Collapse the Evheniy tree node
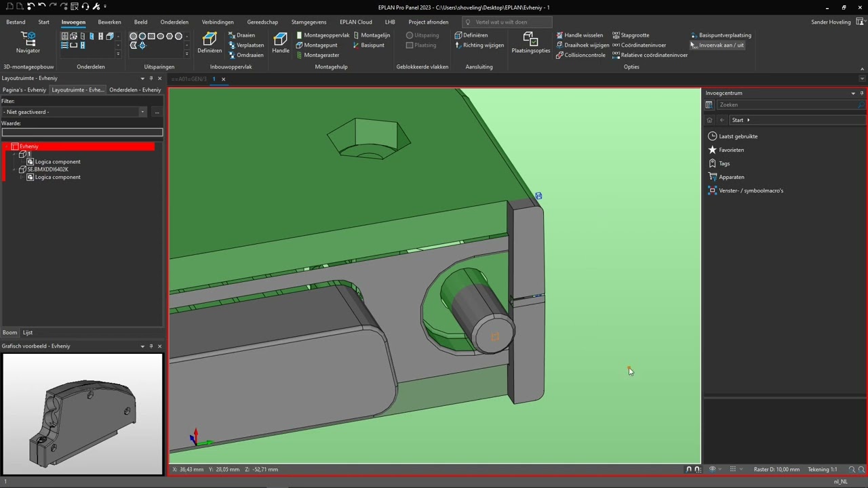The image size is (868, 488). point(7,146)
